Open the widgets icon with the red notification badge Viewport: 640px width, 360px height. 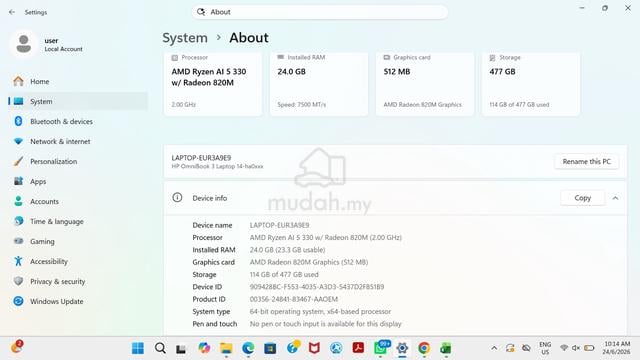(x=17, y=347)
